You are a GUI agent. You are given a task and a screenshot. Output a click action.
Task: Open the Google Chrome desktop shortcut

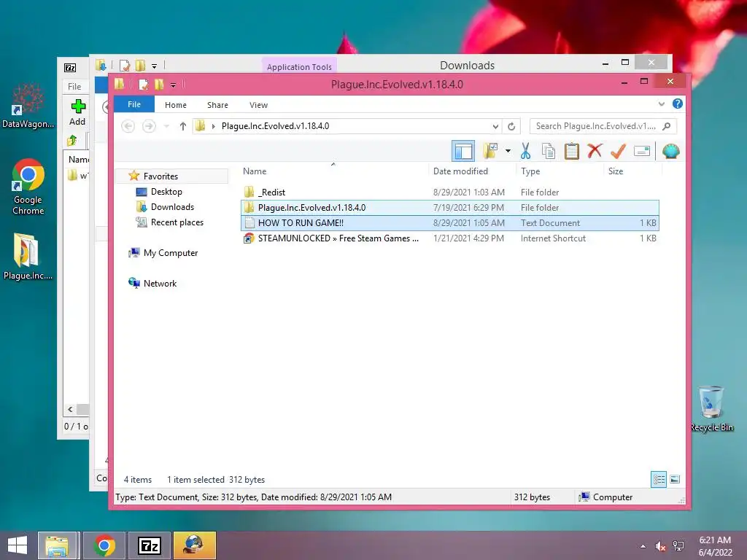[28, 187]
